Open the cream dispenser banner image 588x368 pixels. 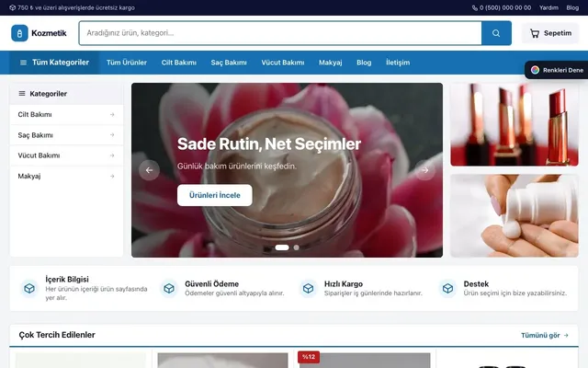pos(514,215)
